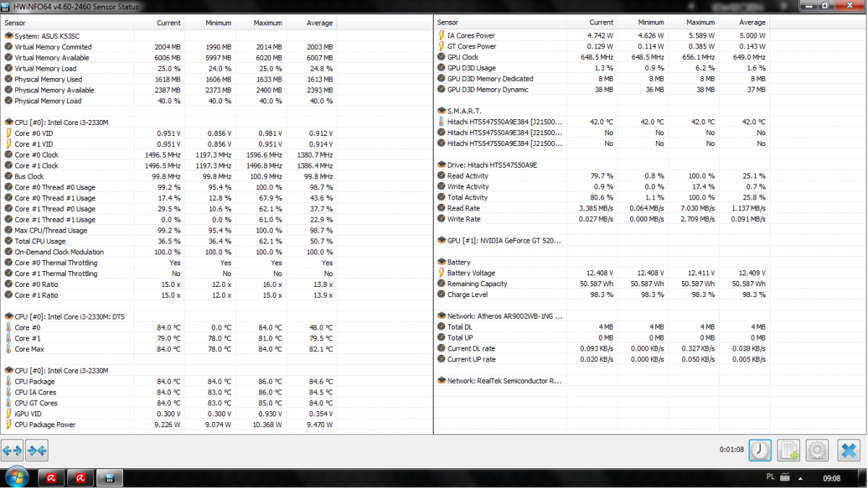Close sensor window with blue X button
Image resolution: width=868 pixels, height=490 pixels.
coord(848,450)
